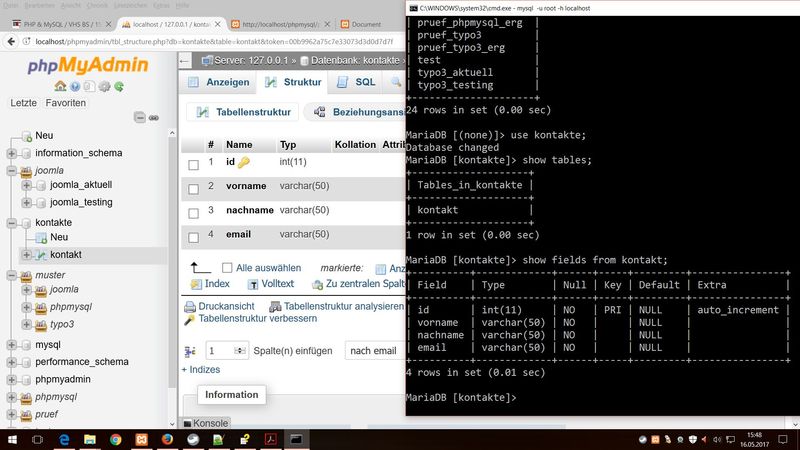800x450 pixels.
Task: Check the checkbox for vorname column
Action: tap(193, 189)
